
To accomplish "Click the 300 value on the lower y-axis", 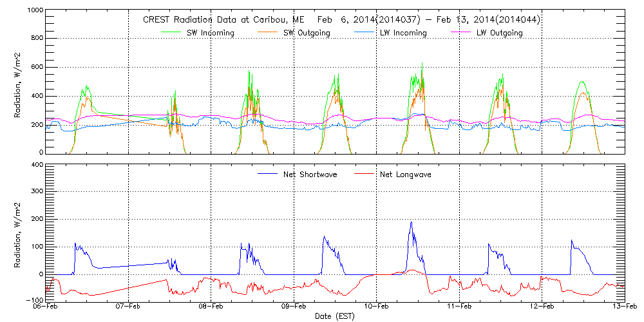I will tap(35, 192).
